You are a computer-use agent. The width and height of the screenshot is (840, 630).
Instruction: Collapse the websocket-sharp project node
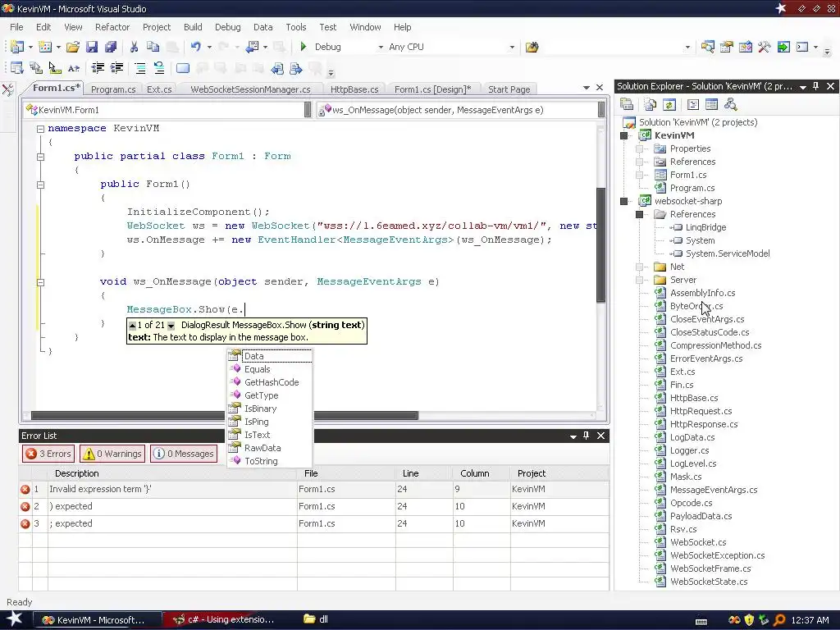tap(624, 202)
